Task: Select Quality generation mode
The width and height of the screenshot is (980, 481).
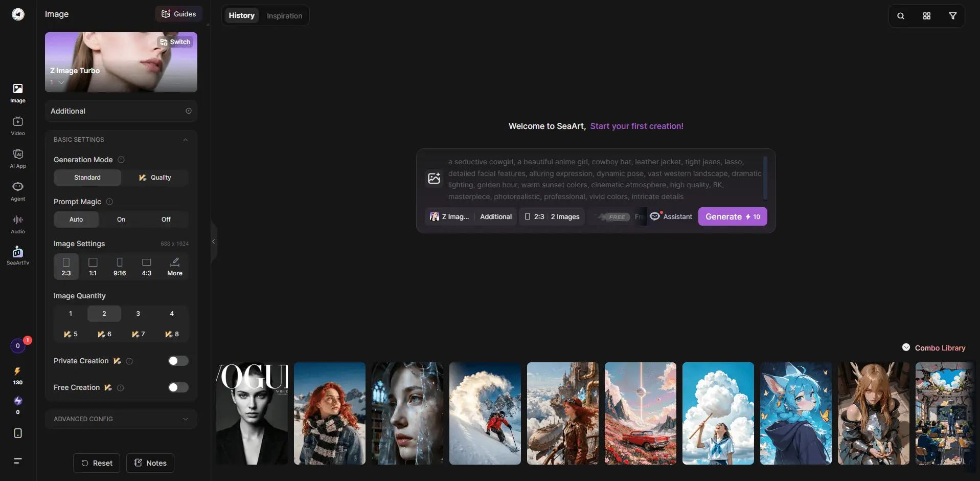Action: [155, 178]
